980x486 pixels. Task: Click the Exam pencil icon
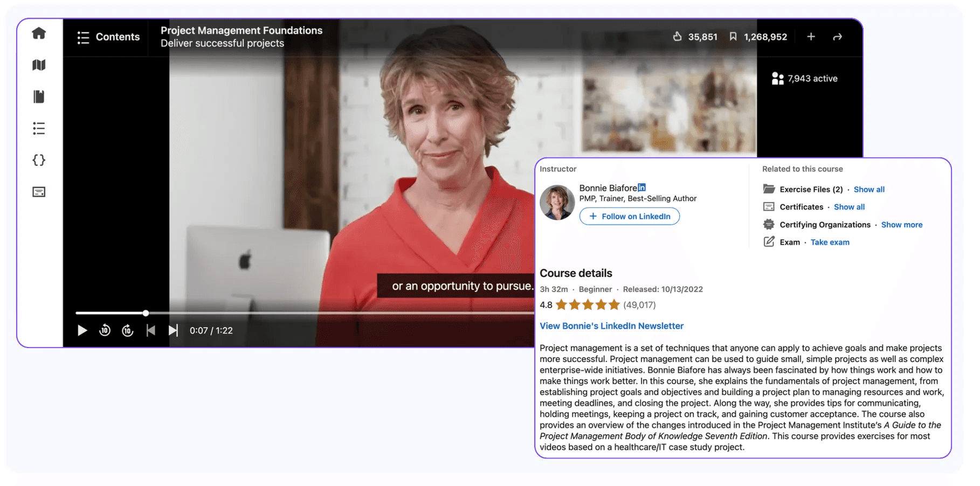(769, 242)
